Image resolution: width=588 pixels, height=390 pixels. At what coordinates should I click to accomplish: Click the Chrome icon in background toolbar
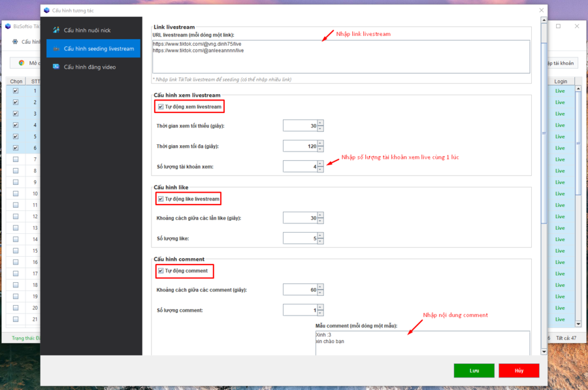pyautogui.click(x=22, y=63)
